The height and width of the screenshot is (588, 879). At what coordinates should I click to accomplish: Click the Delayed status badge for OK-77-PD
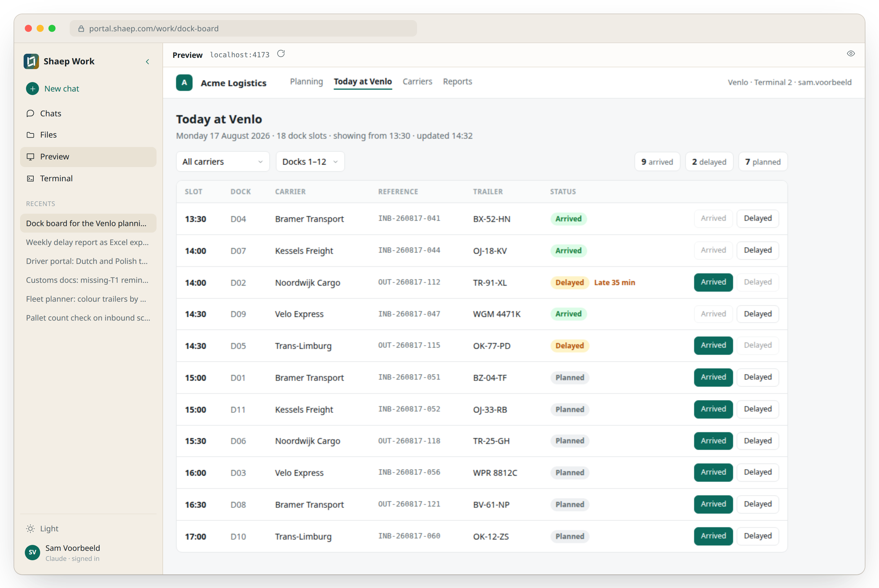tap(569, 346)
